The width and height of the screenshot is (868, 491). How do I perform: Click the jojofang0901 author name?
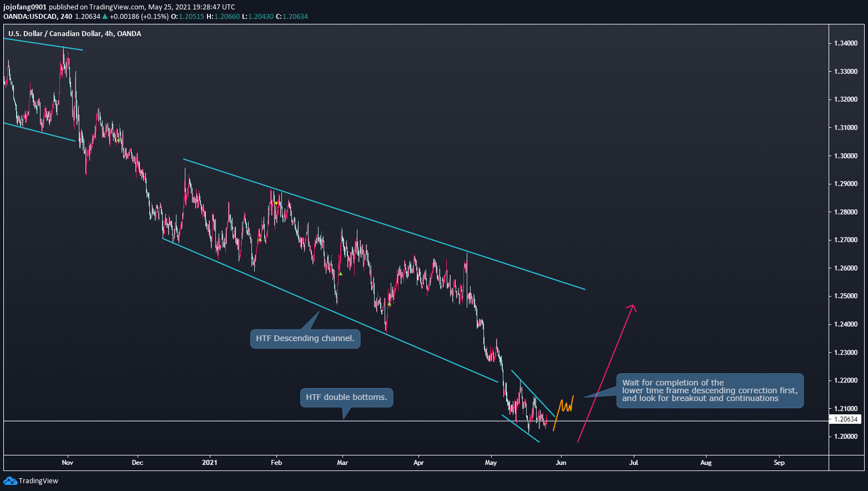pos(24,7)
